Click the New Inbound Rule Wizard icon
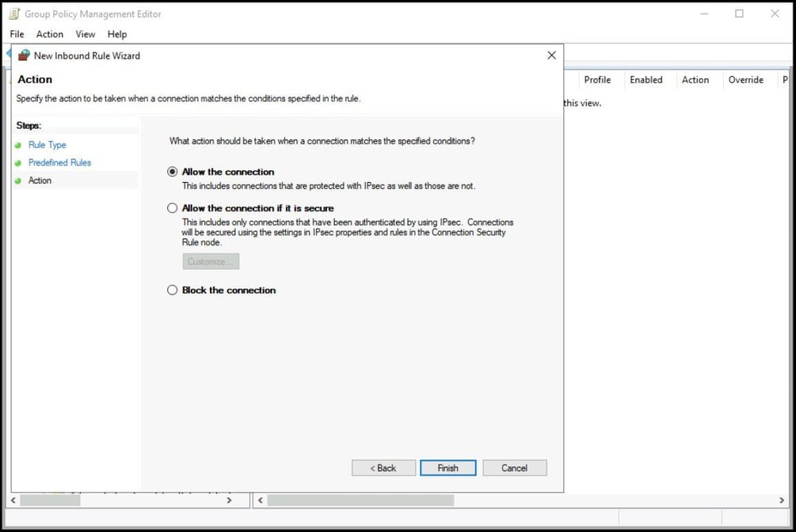Screen dimensions: 796x532 click(23, 55)
